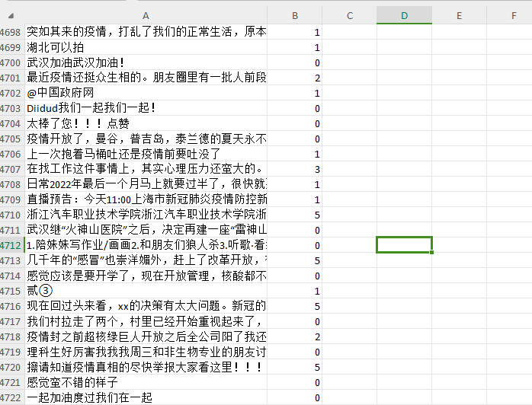Click cell starting '现在回过头来看'
Viewport: 532px width, 405px height.
pyautogui.click(x=146, y=306)
